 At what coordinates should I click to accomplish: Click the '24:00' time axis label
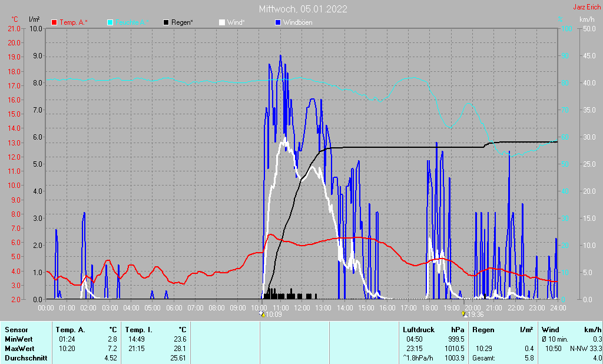pos(558,308)
